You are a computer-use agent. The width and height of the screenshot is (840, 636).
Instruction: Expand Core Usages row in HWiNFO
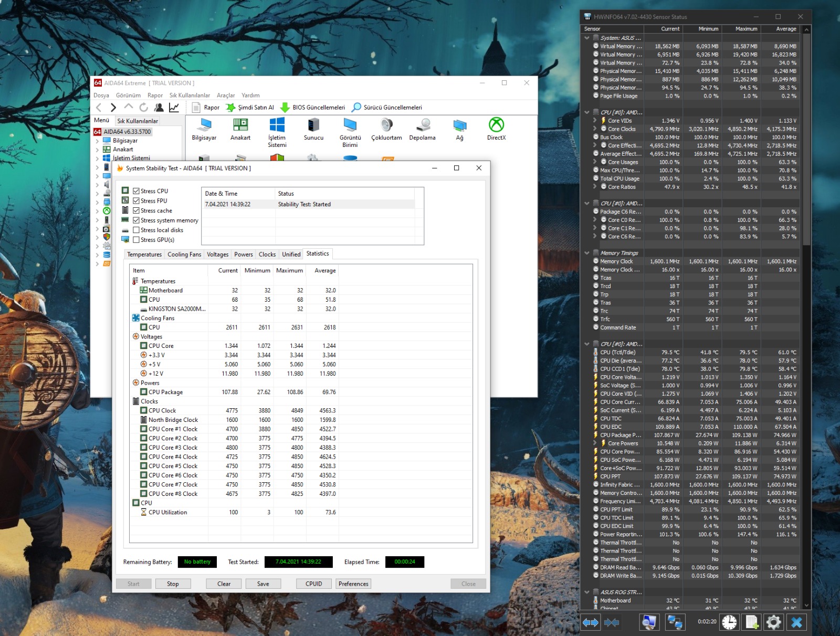click(595, 162)
